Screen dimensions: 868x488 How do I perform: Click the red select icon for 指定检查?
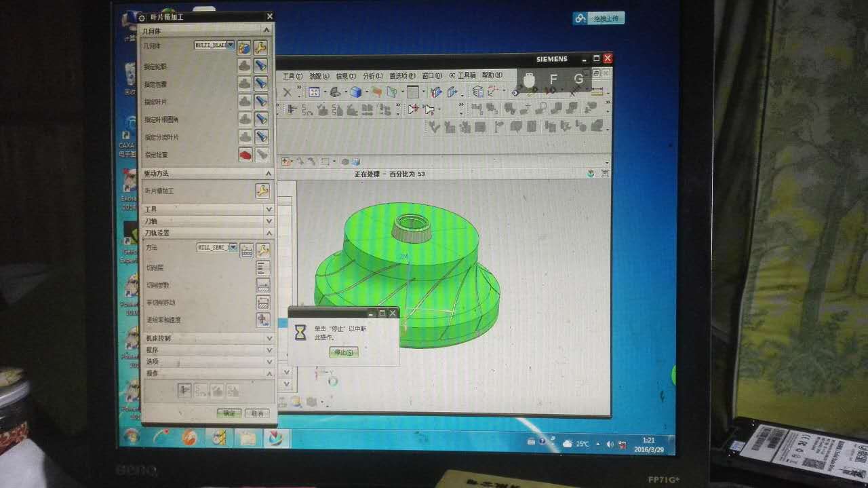245,155
